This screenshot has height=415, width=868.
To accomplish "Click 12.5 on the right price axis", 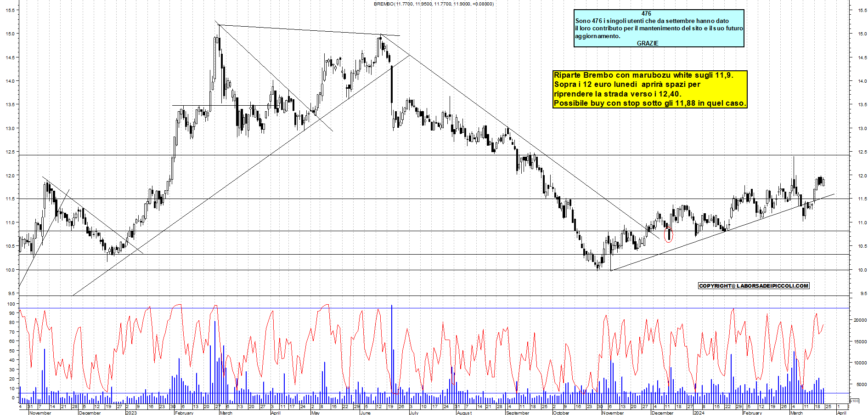I will click(x=862, y=152).
